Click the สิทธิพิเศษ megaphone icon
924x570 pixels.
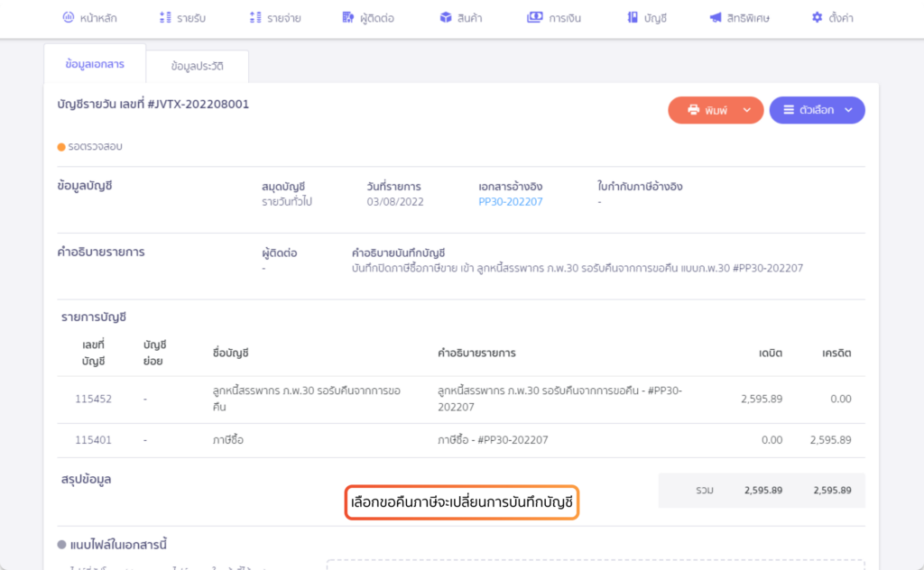pos(716,18)
